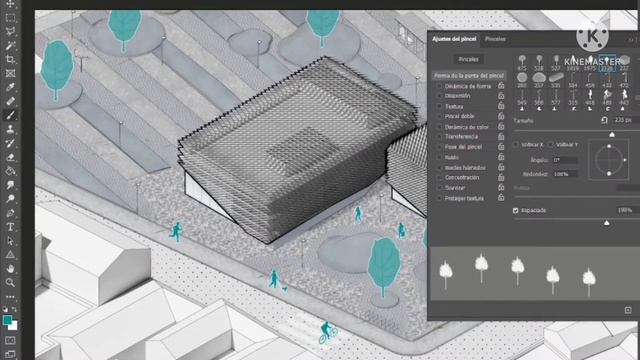The width and height of the screenshot is (640, 360).
Task: Enable the Transferencia checkbox
Action: point(439,137)
